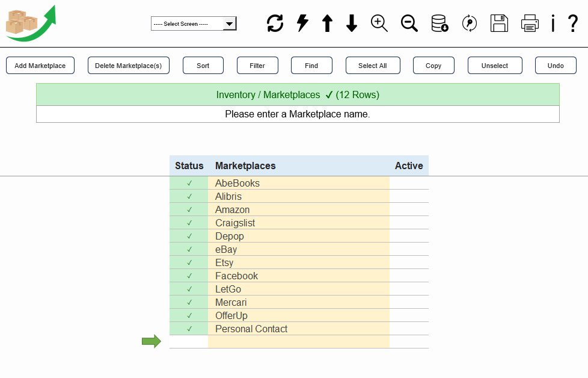Click the Active cell in the Etsy row
The image size is (588, 378).
409,262
